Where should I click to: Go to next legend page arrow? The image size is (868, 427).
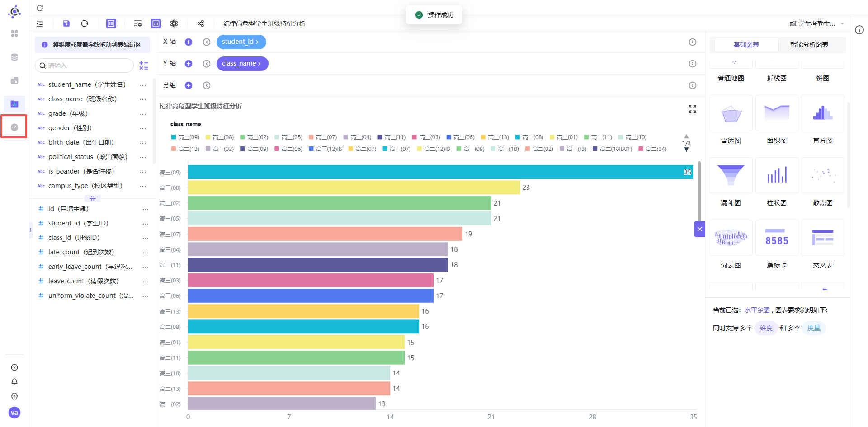tap(686, 150)
